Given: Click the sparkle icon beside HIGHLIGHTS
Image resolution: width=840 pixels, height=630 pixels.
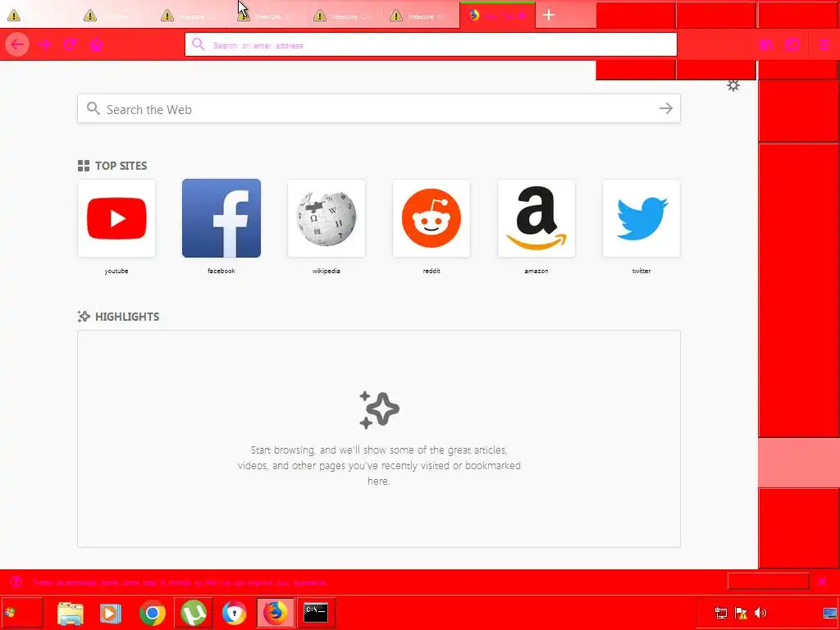Looking at the screenshot, I should click(84, 317).
